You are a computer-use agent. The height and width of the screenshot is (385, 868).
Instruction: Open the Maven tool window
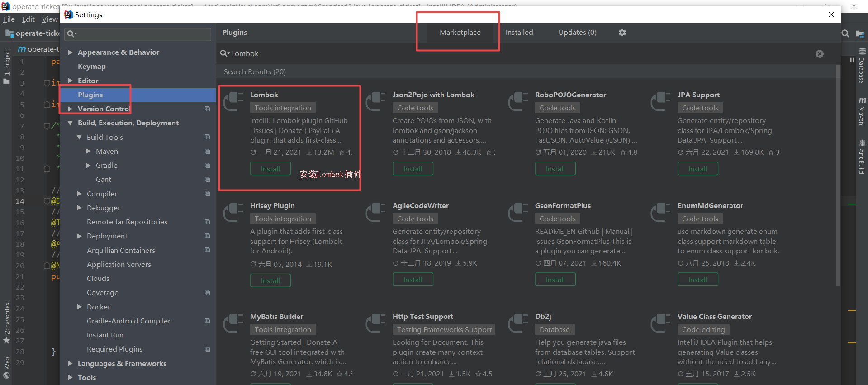(x=862, y=111)
